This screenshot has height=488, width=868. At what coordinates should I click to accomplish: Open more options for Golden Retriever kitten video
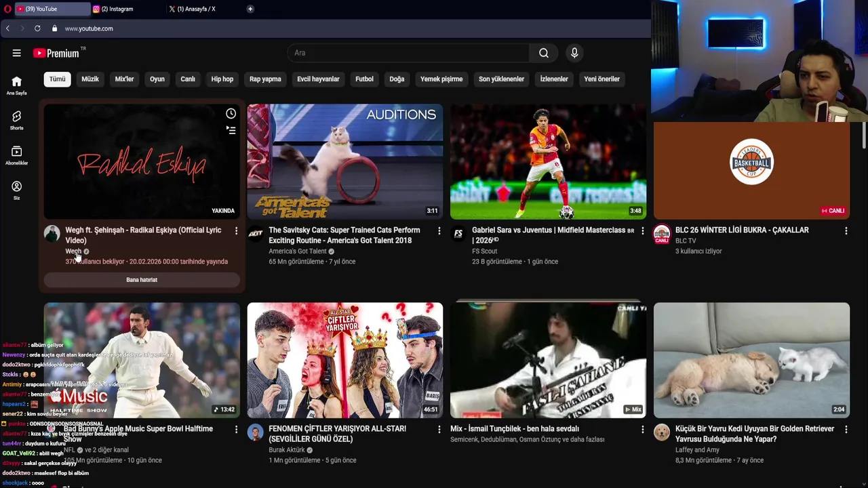coord(846,430)
